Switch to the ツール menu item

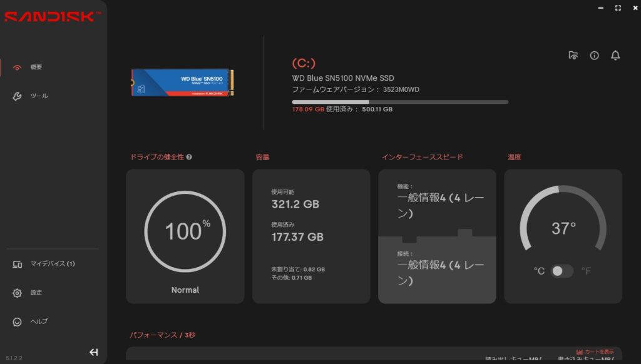point(39,96)
